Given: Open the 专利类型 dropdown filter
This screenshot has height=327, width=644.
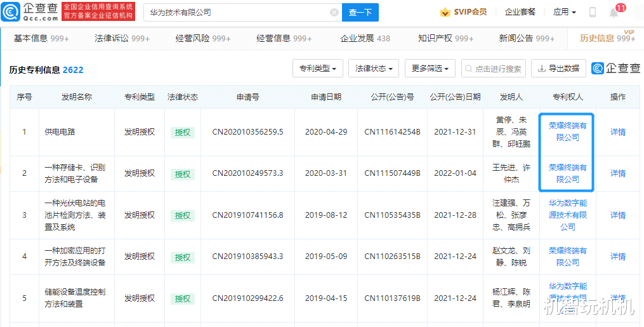Looking at the screenshot, I should point(318,69).
